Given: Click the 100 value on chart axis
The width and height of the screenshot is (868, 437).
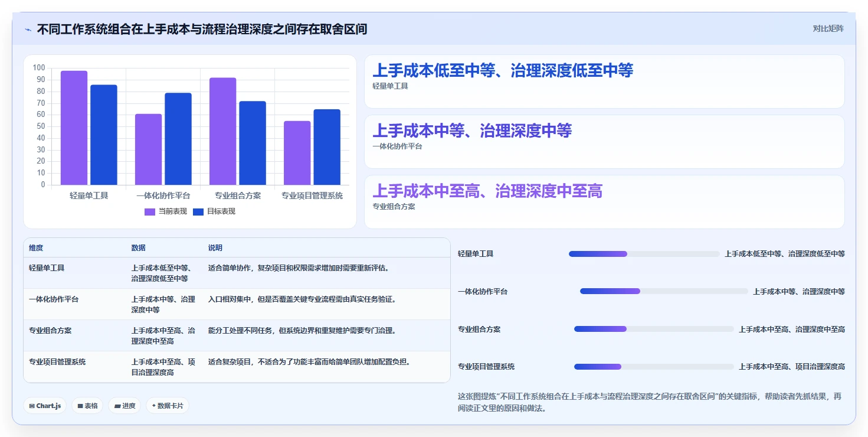Looking at the screenshot, I should click(x=39, y=68).
